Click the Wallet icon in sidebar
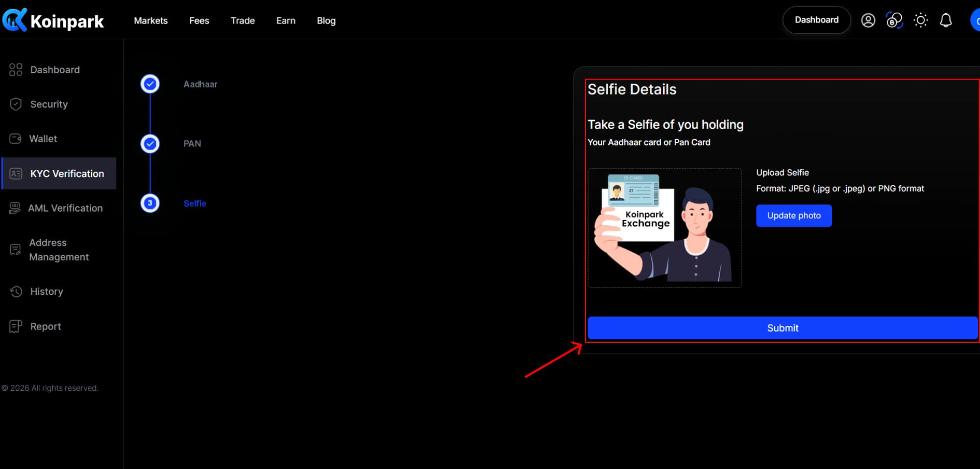 click(x=15, y=138)
